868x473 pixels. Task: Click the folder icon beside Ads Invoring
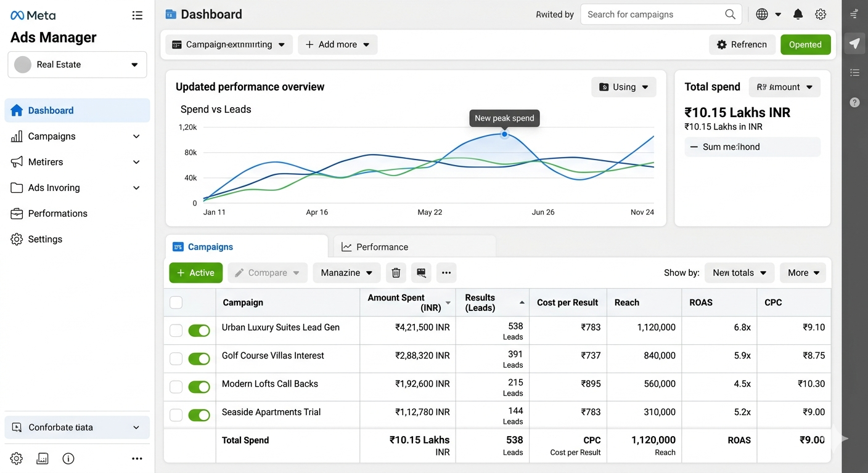[x=17, y=188]
